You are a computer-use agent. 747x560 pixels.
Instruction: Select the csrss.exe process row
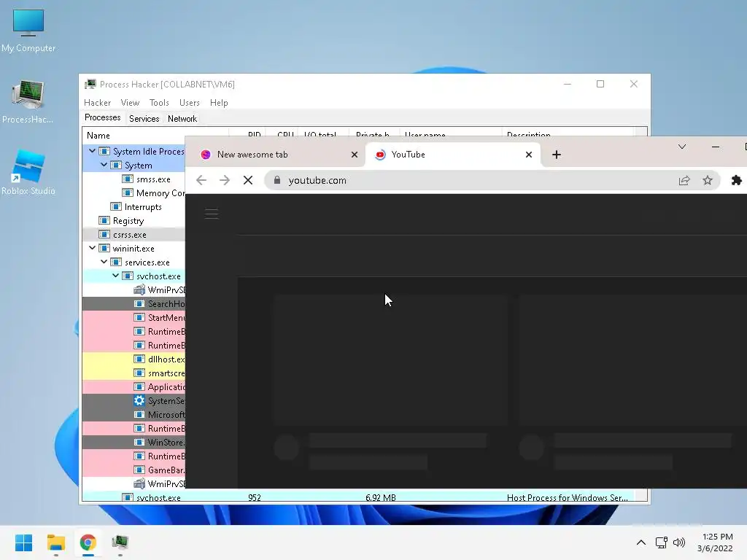[134, 234]
